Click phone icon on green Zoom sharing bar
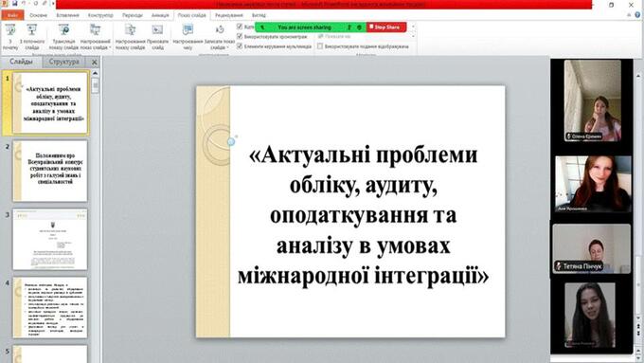The width and height of the screenshot is (644, 363). (x=262, y=27)
